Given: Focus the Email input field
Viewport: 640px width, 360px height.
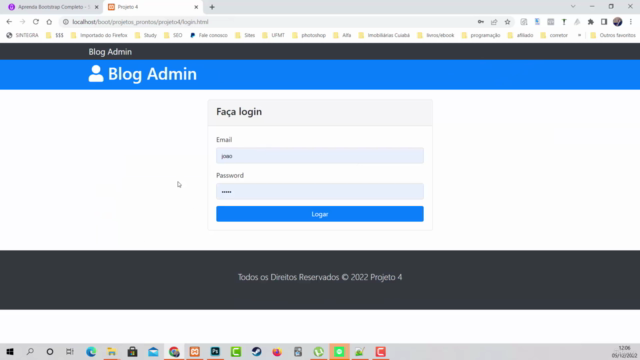Looking at the screenshot, I should pyautogui.click(x=320, y=156).
